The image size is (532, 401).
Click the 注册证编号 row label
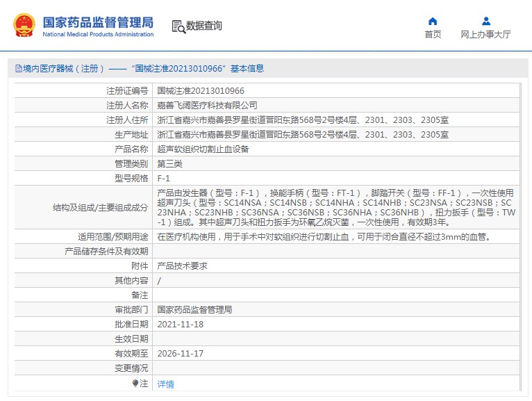127,90
